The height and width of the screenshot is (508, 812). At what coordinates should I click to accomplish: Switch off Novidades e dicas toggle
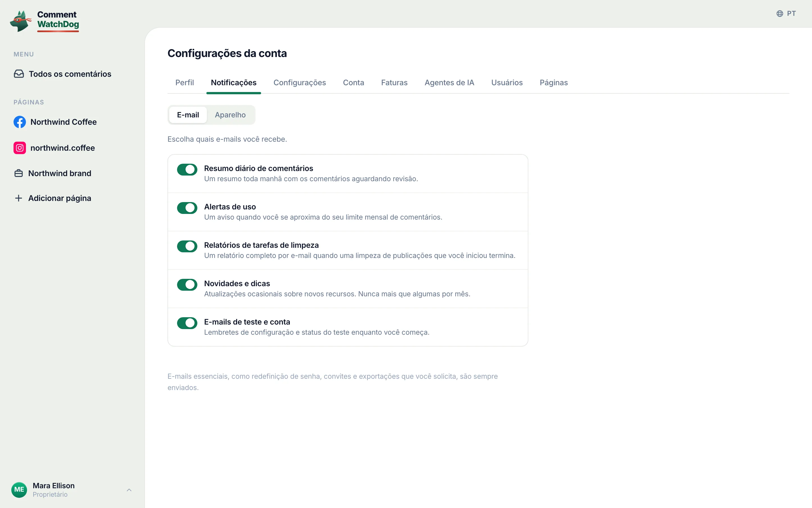(187, 284)
